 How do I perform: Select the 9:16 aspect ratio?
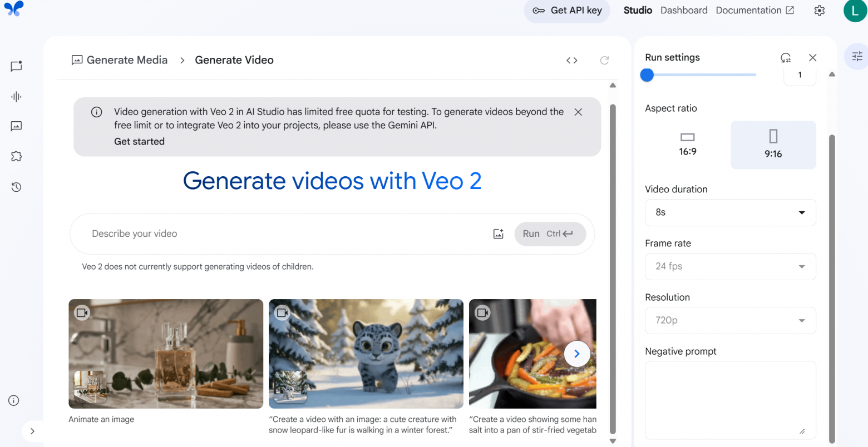[x=773, y=145]
